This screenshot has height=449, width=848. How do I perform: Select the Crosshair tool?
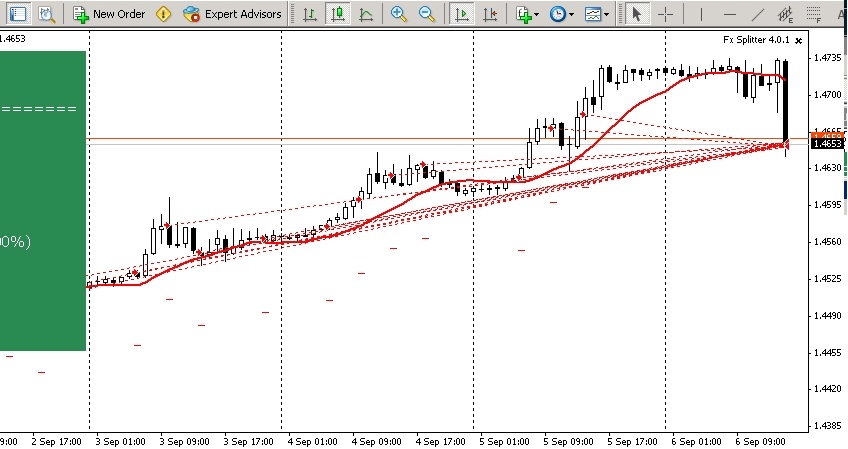point(666,14)
